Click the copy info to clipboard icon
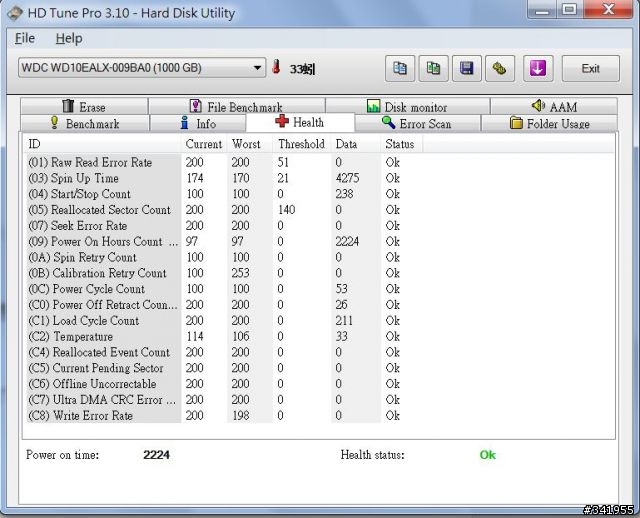640x518 pixels. [400, 68]
